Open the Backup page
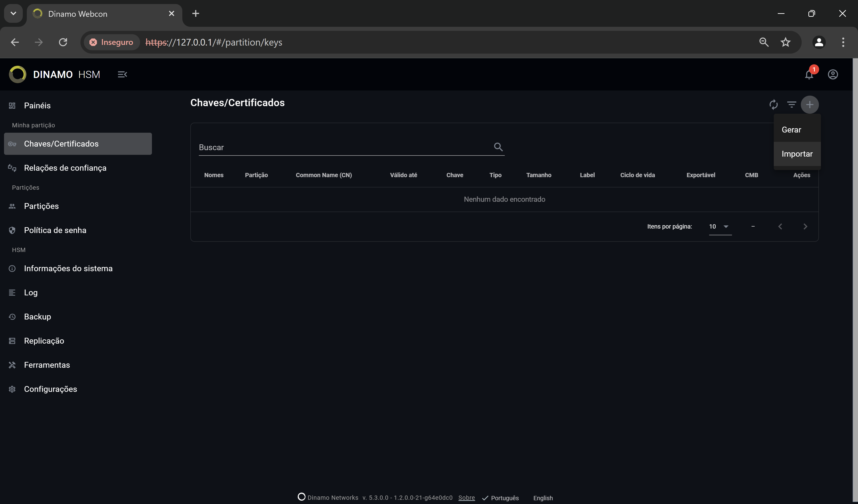 pos(78,317)
